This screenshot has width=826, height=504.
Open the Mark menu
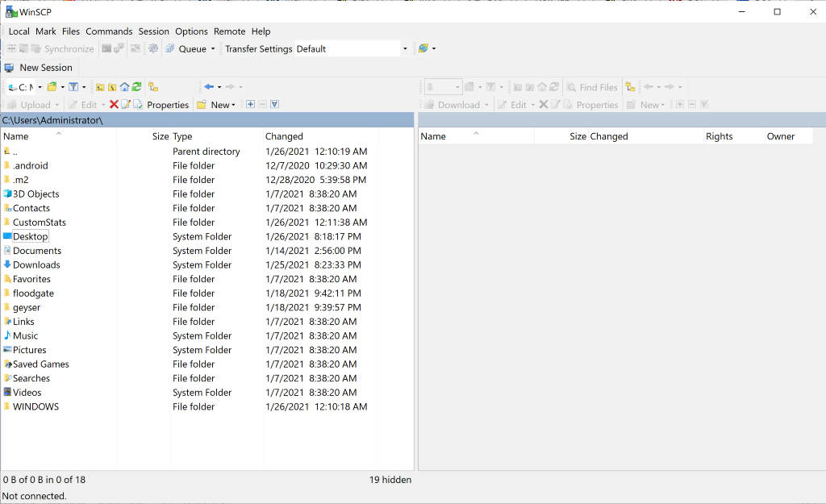(46, 31)
